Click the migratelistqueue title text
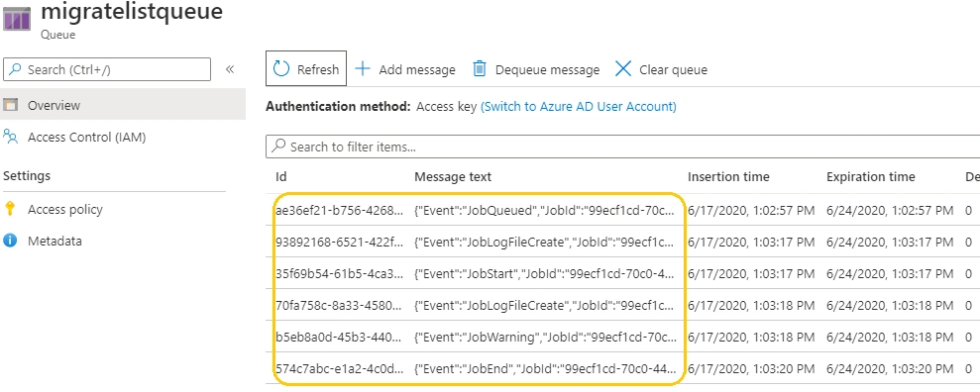980x392 pixels. tap(131, 11)
